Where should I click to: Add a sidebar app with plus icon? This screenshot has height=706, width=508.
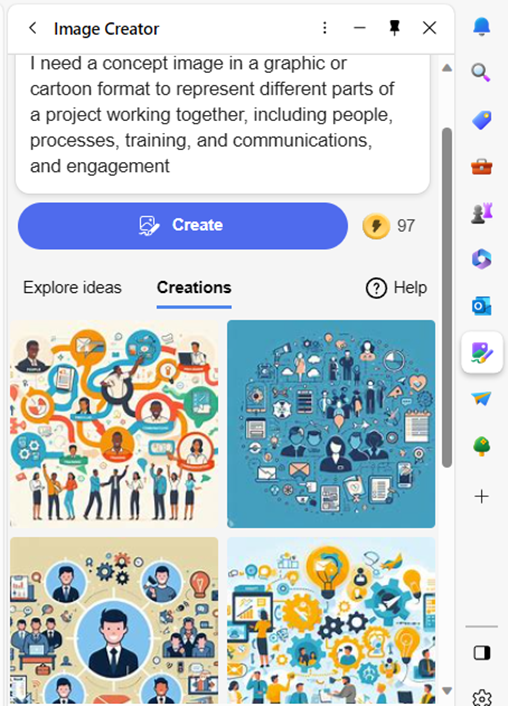point(481,496)
